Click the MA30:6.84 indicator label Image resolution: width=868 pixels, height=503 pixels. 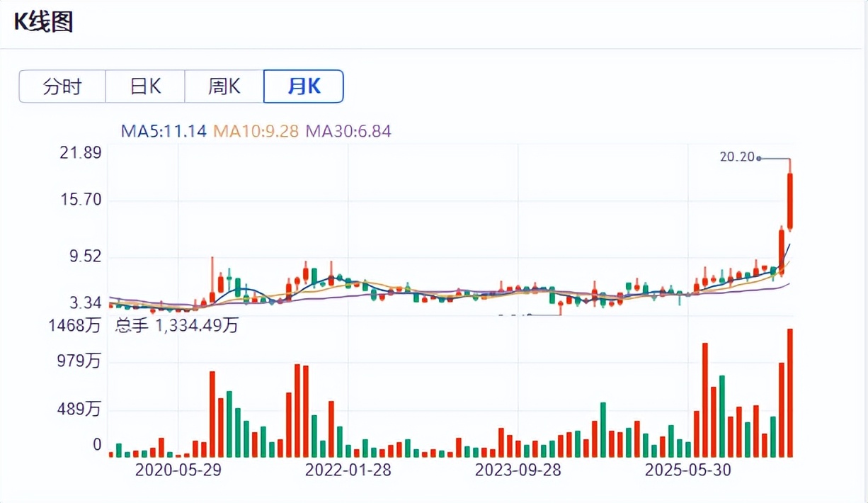click(x=348, y=131)
